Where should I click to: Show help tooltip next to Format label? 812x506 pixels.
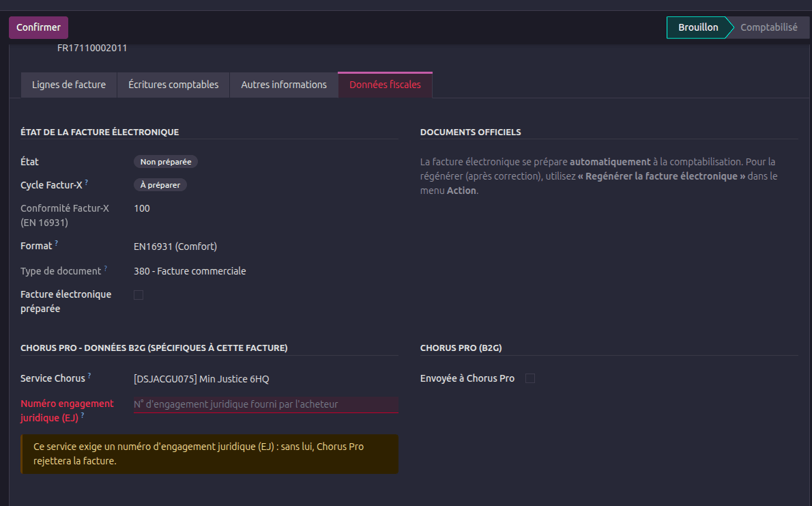point(57,243)
